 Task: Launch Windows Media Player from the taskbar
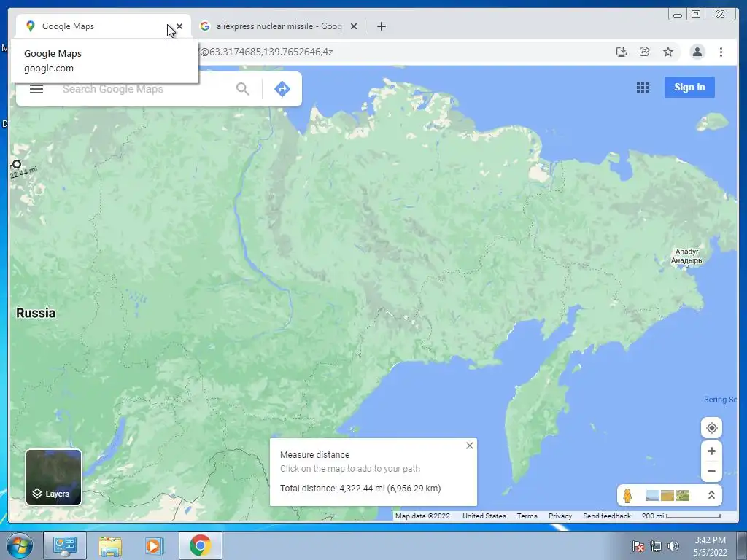point(154,545)
